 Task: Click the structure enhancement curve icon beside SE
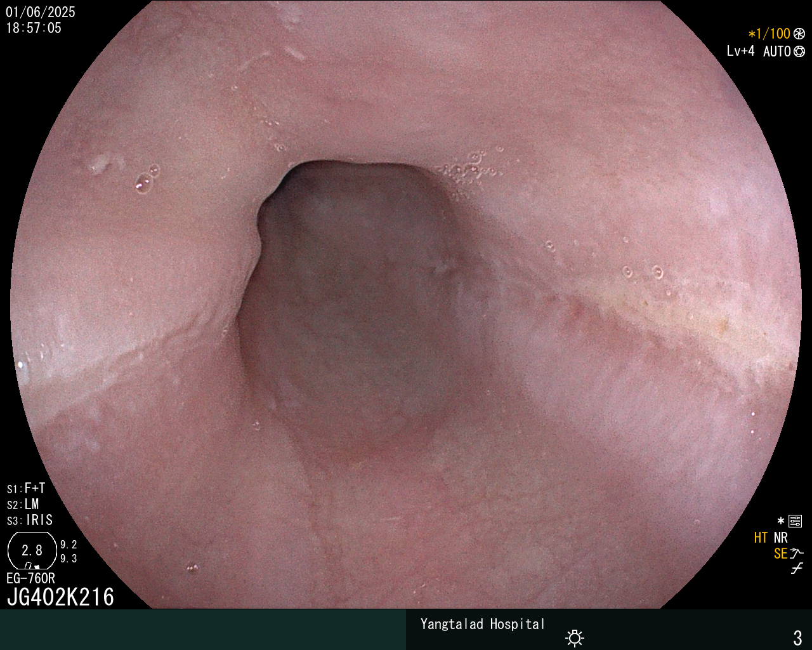[x=797, y=554]
